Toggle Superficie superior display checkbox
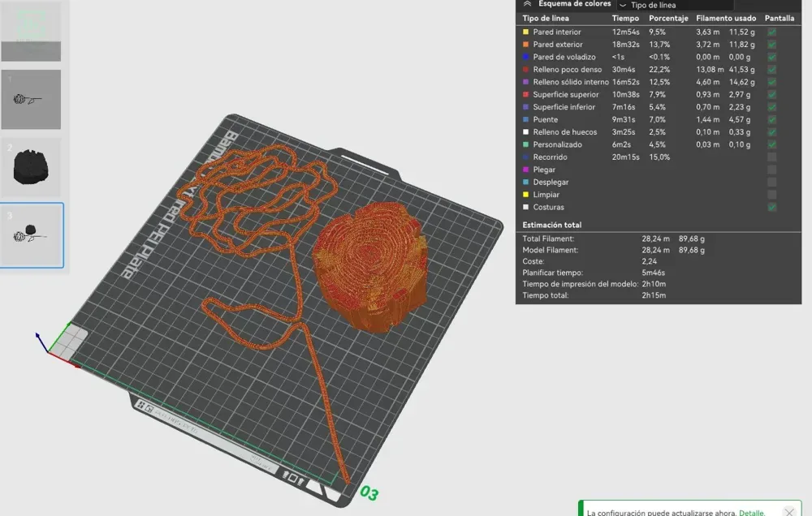This screenshot has width=812, height=516. [x=771, y=95]
